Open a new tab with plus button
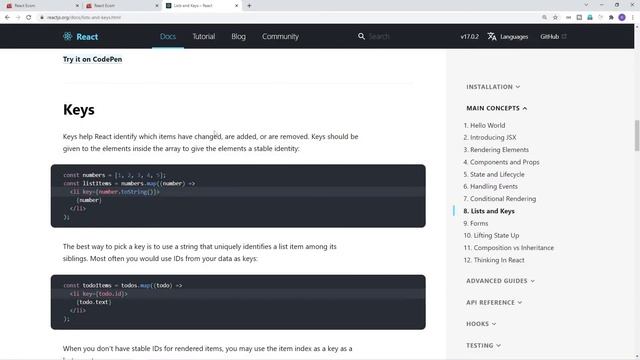Image resolution: width=640 pixels, height=360 pixels. tap(249, 6)
